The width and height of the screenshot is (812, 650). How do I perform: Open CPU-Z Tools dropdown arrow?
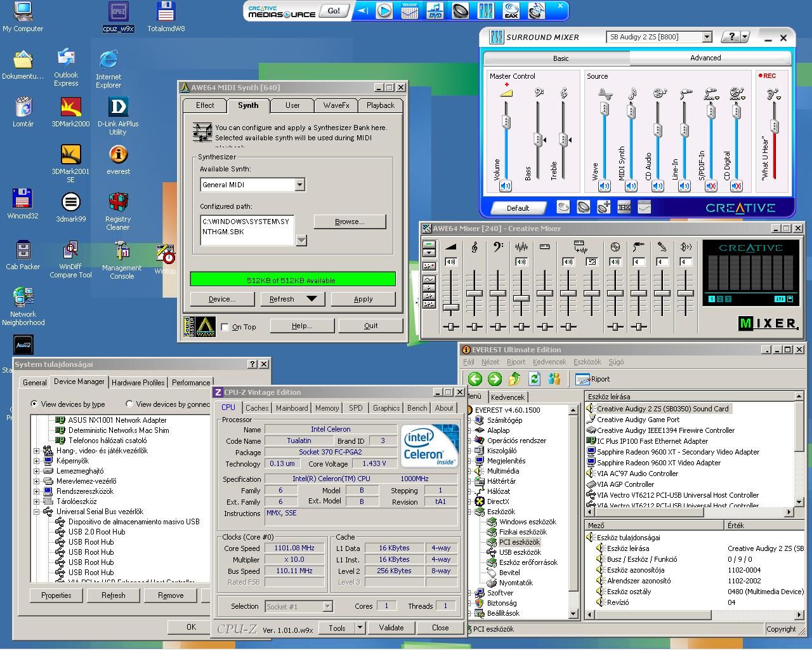point(359,628)
